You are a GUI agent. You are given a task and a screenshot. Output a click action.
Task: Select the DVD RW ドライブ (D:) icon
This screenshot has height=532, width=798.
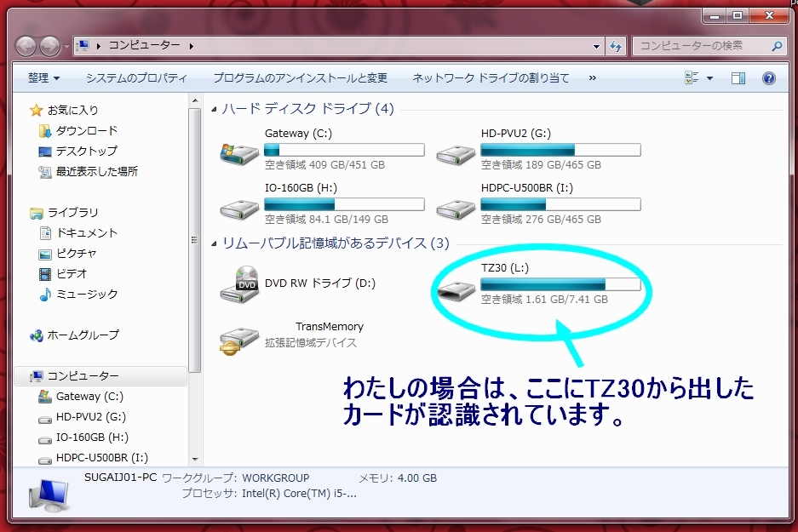pyautogui.click(x=239, y=284)
